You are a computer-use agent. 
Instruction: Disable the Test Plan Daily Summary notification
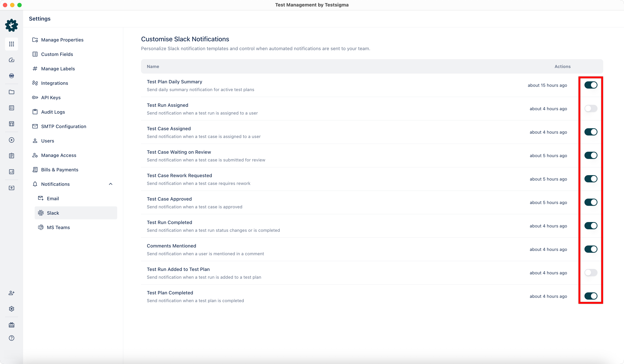pyautogui.click(x=591, y=85)
